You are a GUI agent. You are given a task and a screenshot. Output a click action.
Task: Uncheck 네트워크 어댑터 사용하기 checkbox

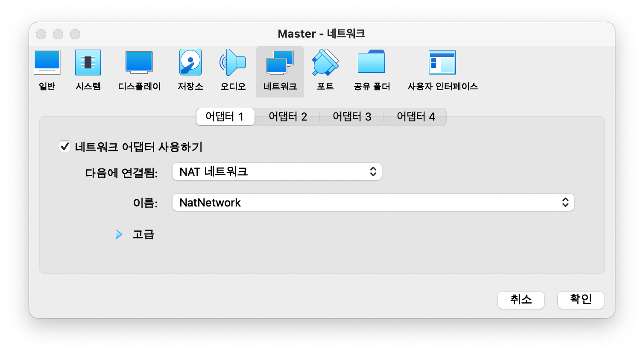coord(65,147)
